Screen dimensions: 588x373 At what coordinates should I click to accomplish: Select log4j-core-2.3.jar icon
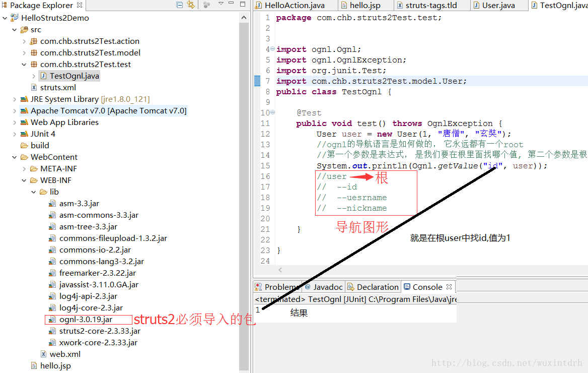click(52, 308)
